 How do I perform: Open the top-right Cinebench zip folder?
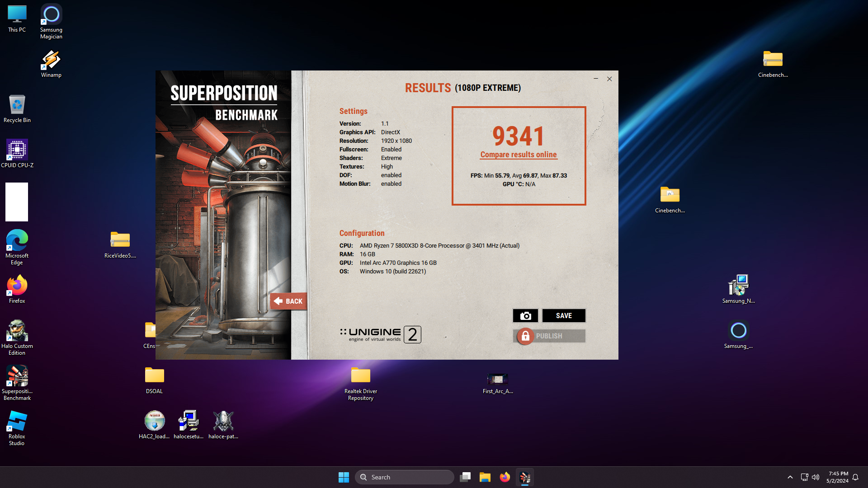coord(773,64)
